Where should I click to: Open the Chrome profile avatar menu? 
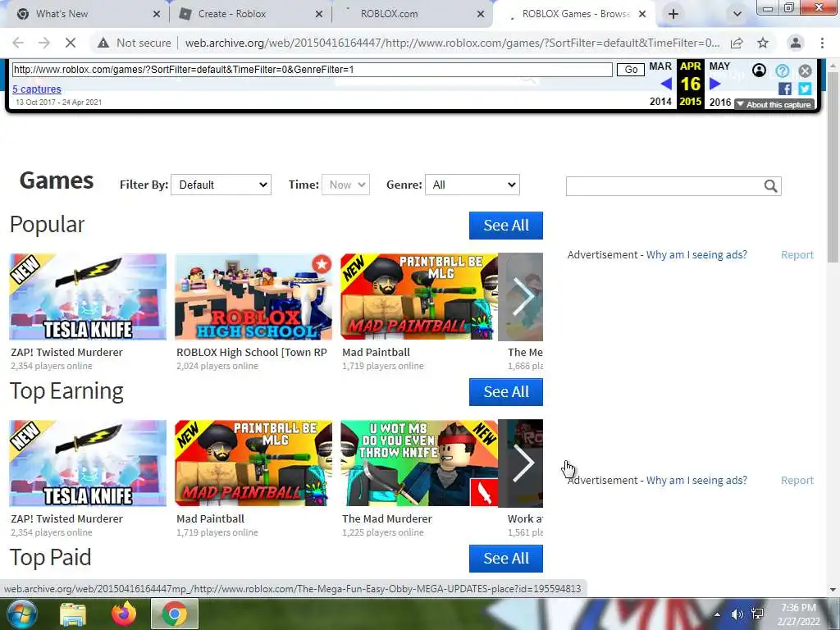[796, 43]
